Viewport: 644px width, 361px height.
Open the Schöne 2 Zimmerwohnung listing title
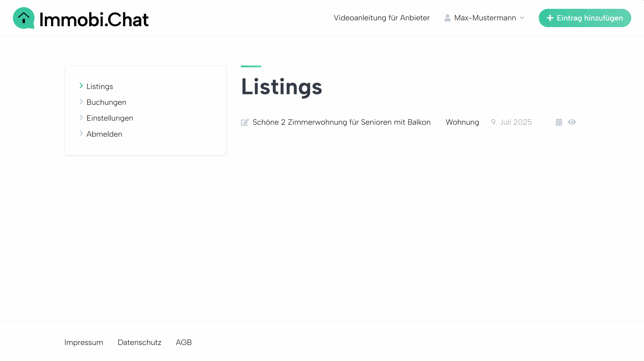tap(341, 122)
